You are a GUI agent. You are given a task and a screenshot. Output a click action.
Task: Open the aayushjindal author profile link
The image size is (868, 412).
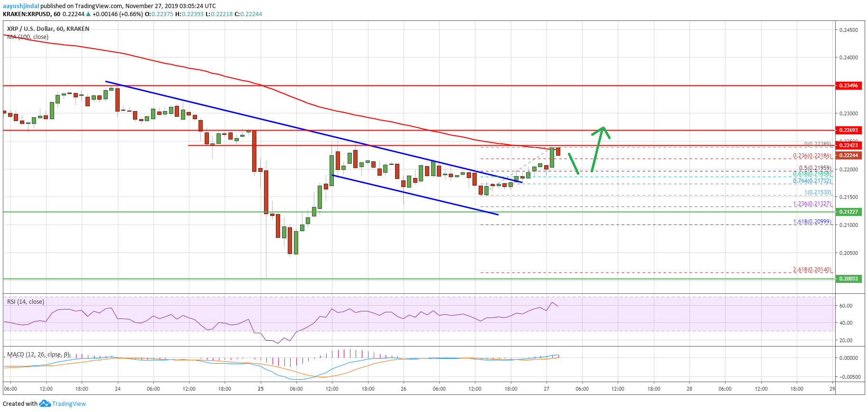(x=21, y=6)
